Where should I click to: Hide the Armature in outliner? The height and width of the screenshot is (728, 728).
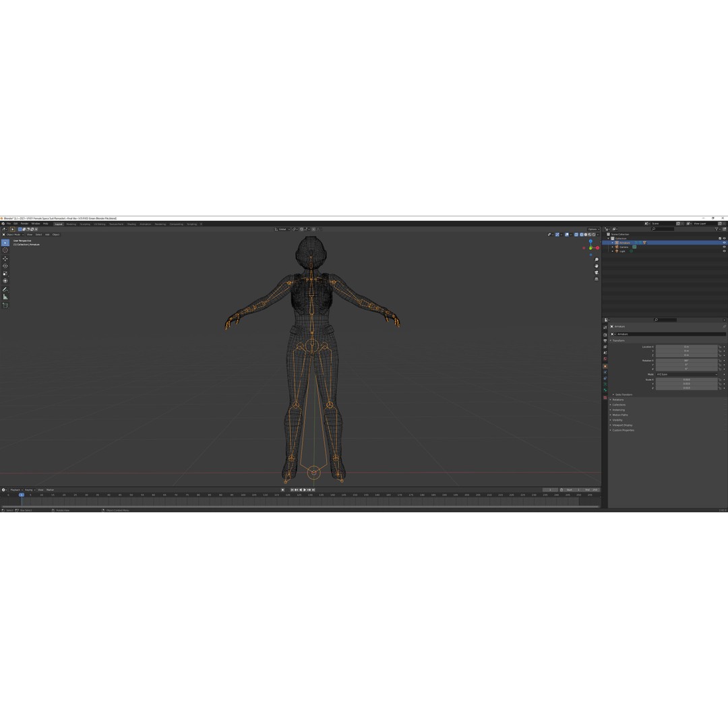pos(724,243)
